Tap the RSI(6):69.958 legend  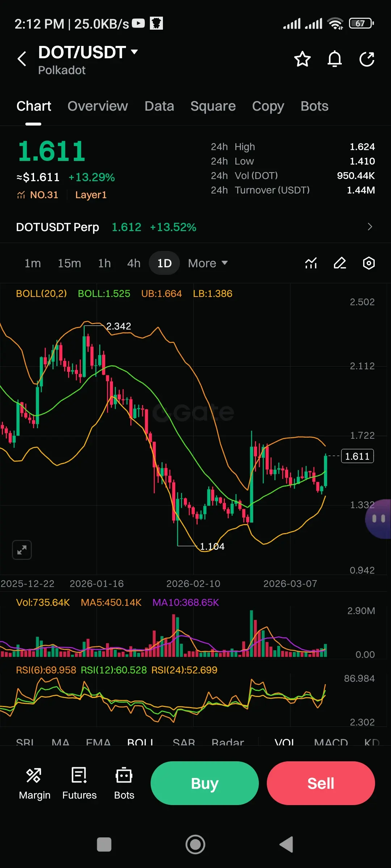tap(46, 670)
